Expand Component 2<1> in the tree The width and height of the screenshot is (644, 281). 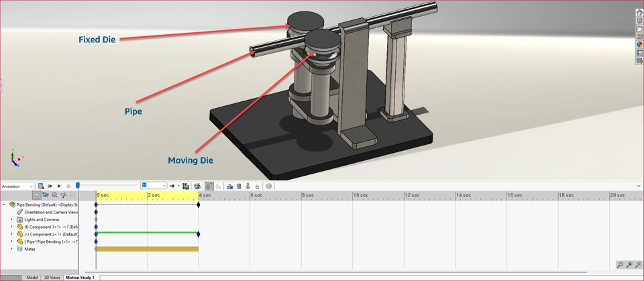[x=11, y=234]
